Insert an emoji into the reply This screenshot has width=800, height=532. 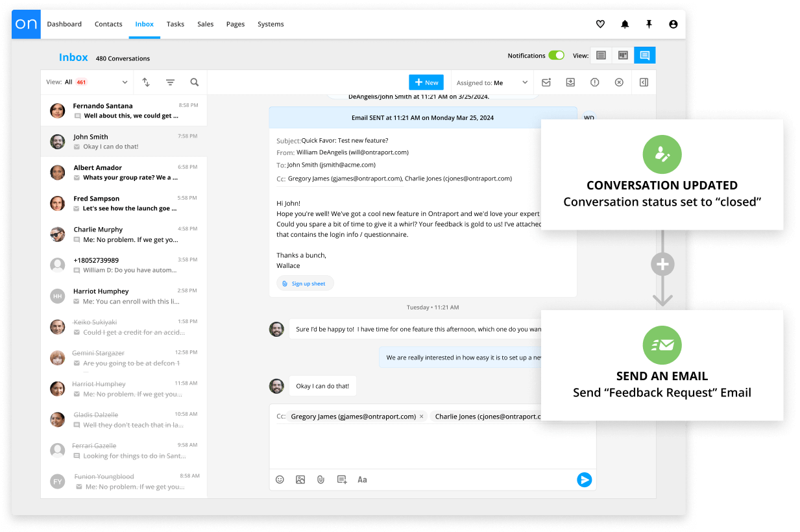tap(280, 479)
